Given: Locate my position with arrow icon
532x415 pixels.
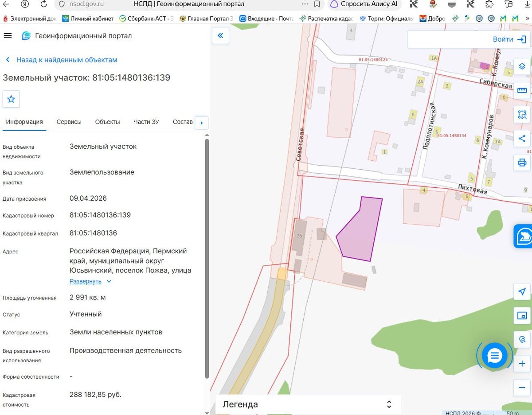Looking at the screenshot, I should pyautogui.click(x=522, y=291).
